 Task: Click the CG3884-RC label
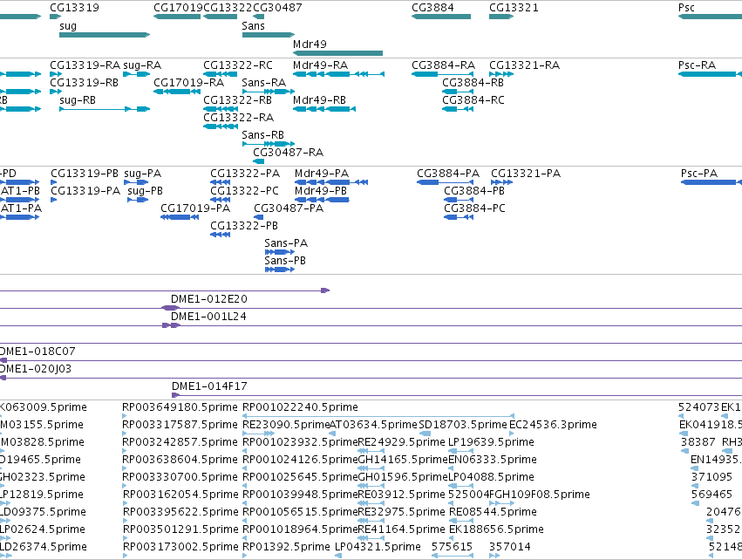tap(473, 100)
